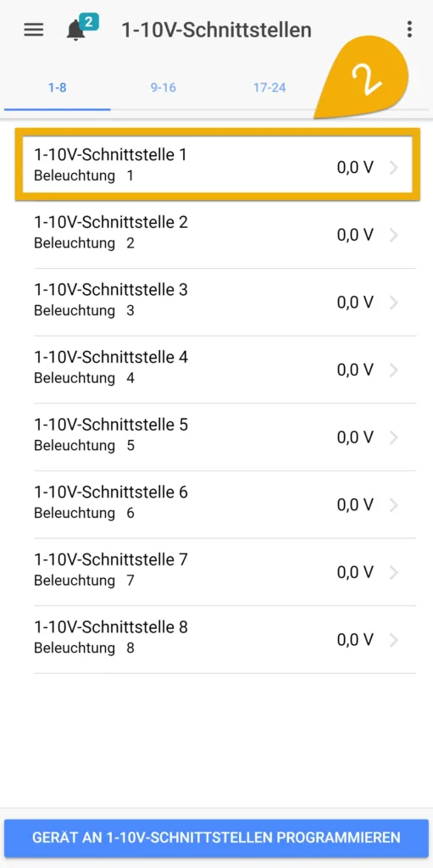Open the hamburger navigation menu

click(34, 30)
